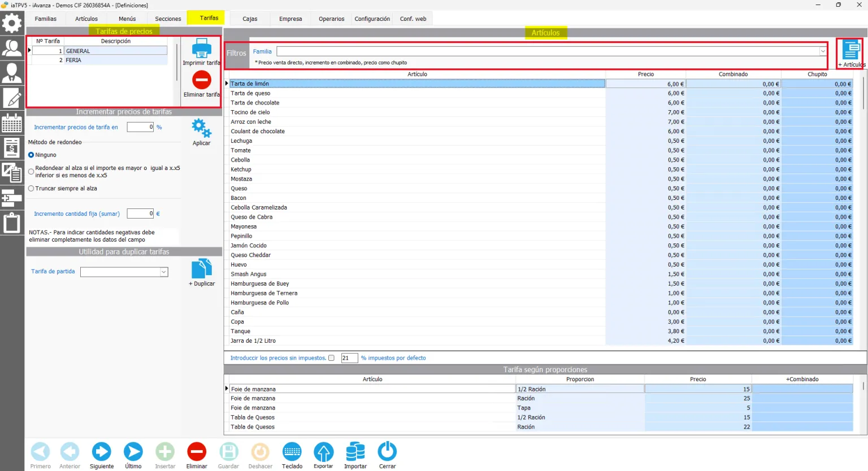Open the Tarifa de partida dropdown

(164, 272)
